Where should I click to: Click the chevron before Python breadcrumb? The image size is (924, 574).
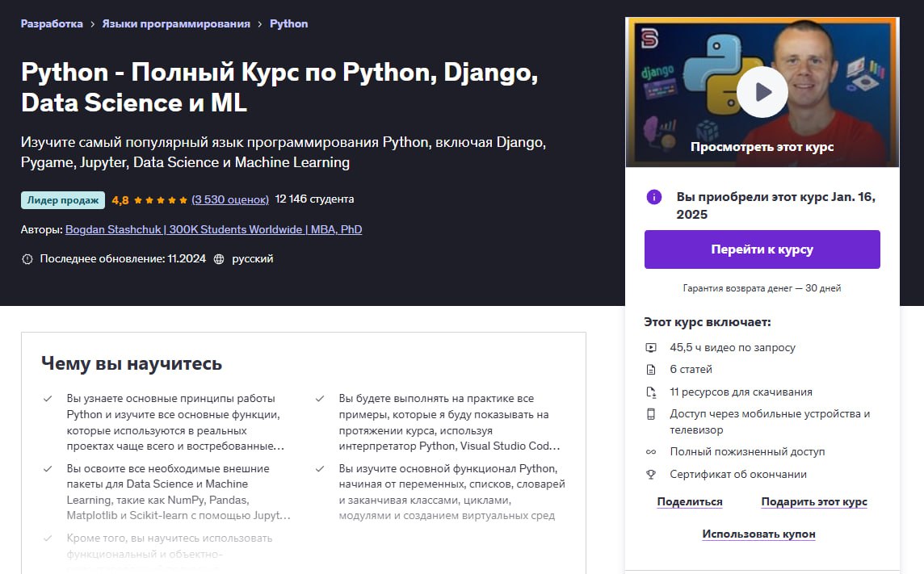(260, 24)
